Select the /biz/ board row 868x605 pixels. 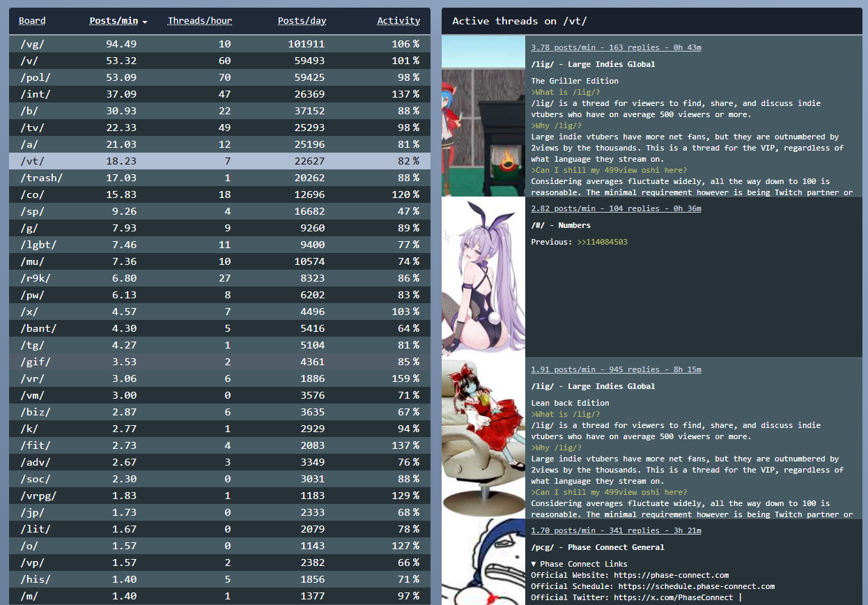click(x=219, y=412)
